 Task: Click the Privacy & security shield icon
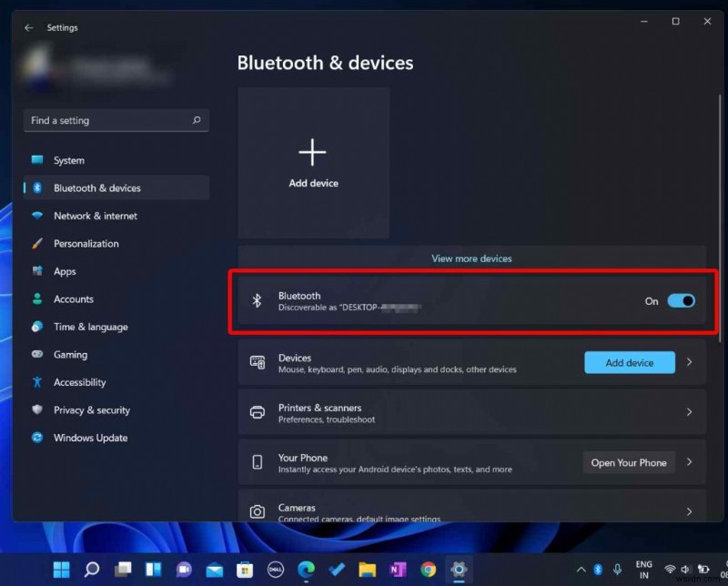37,410
